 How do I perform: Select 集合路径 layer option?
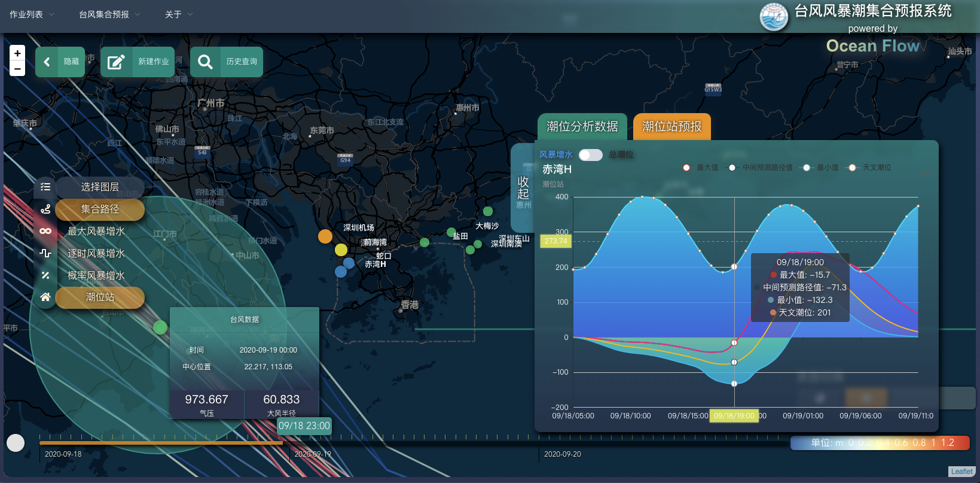[x=100, y=209]
